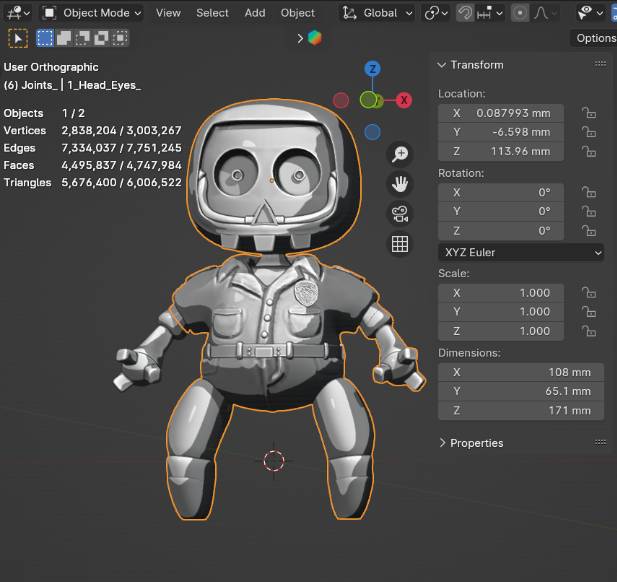Screen dimensions: 617x582
Task: Open the XYZ Euler rotation mode dropdown
Action: [521, 252]
